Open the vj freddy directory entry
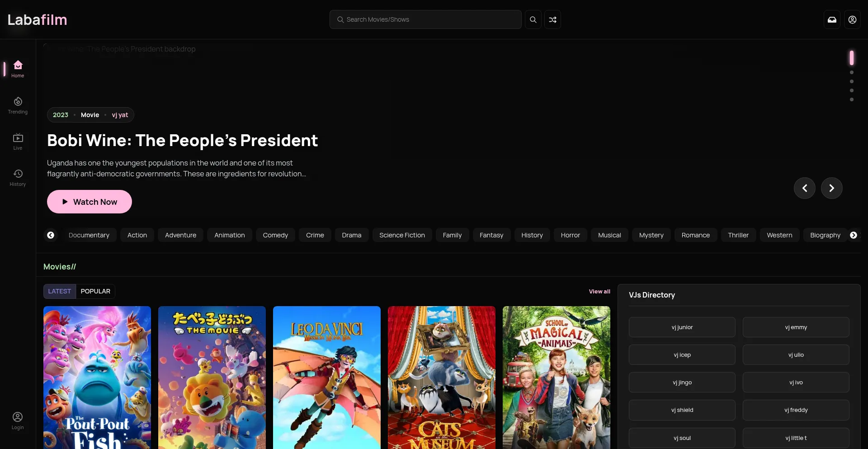868x449 pixels. point(796,410)
